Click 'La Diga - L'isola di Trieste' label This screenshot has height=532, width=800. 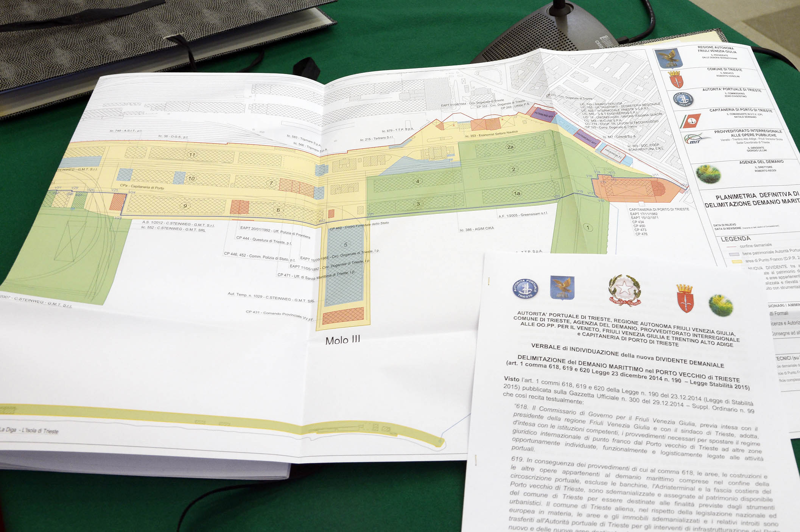tap(30, 430)
